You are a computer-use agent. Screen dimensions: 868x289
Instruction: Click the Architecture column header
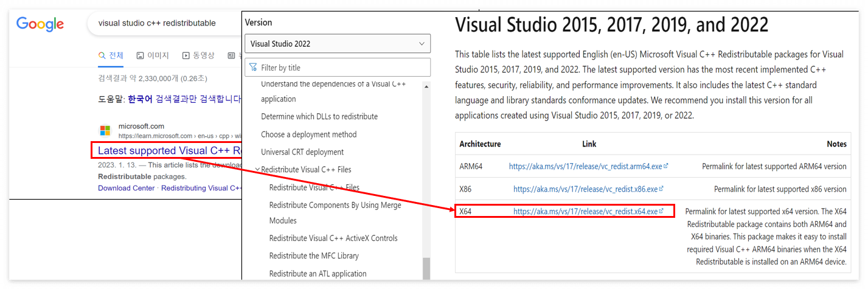coord(480,144)
